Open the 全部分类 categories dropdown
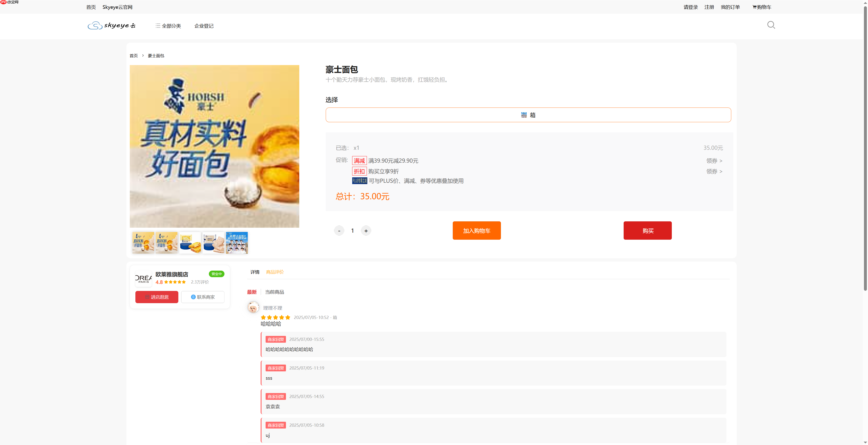The width and height of the screenshot is (868, 445). click(x=168, y=26)
